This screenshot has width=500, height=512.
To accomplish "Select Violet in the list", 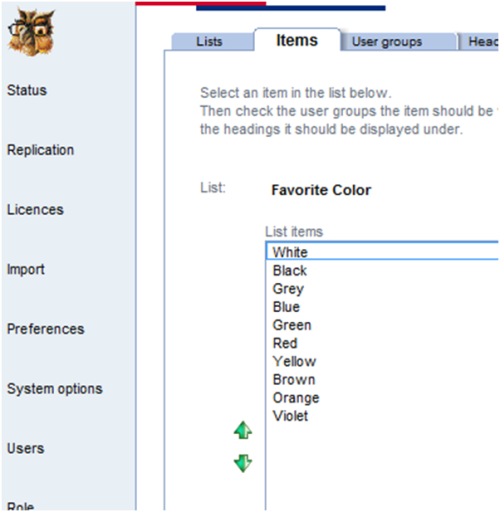I will click(x=382, y=416).
